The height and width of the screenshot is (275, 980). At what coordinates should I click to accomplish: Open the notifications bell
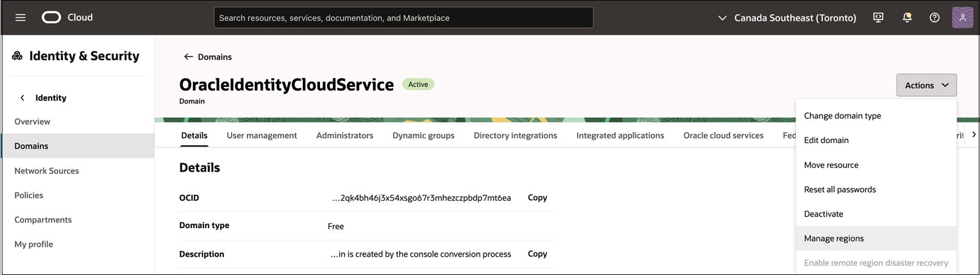907,18
